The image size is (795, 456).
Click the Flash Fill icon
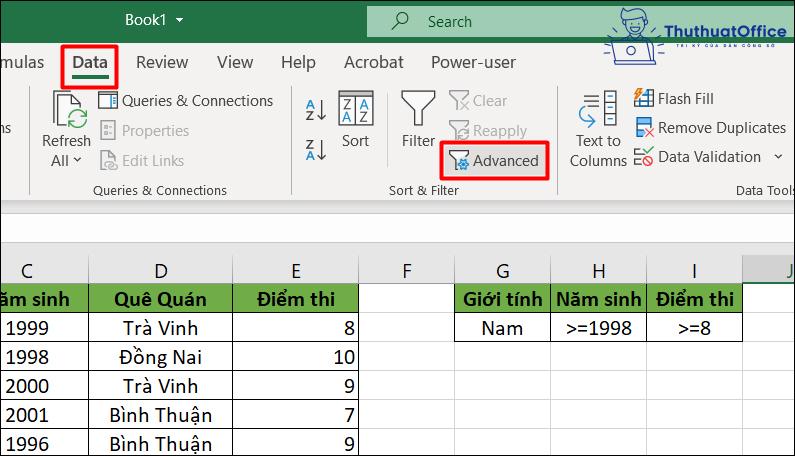click(643, 98)
